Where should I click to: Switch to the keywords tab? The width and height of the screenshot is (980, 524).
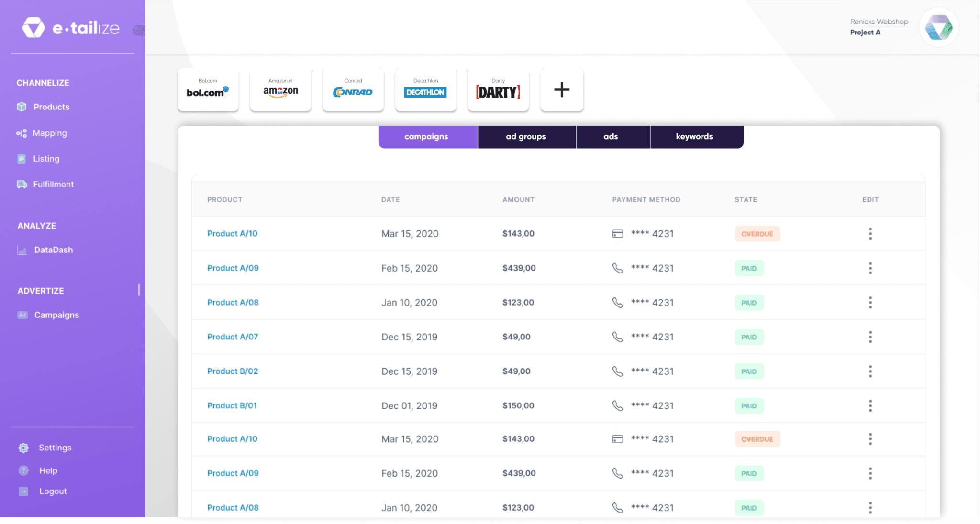pos(694,137)
